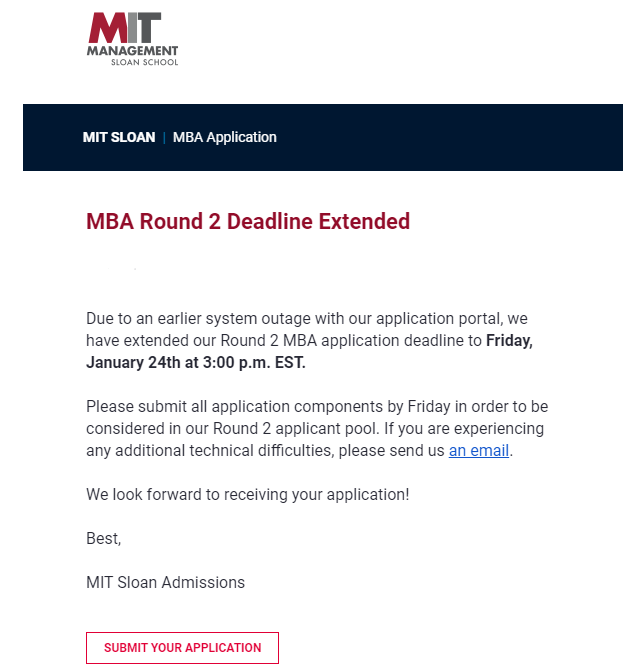
Task: Click 'We look forward to receiving your application!'
Action: (247, 494)
